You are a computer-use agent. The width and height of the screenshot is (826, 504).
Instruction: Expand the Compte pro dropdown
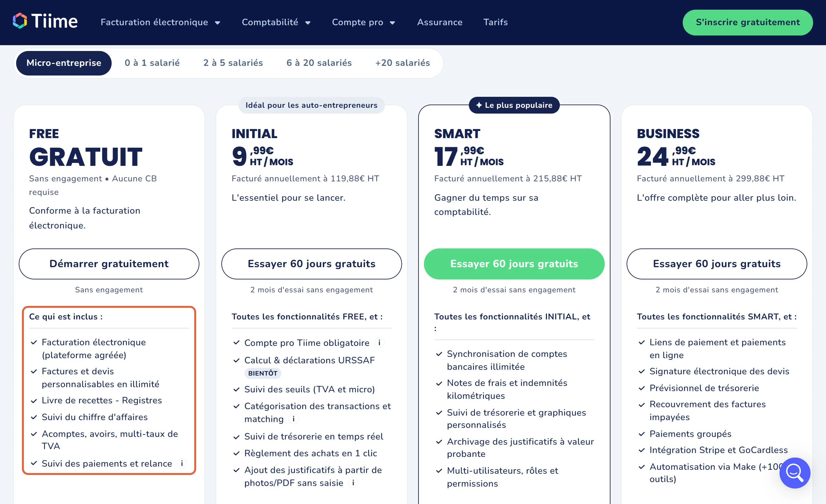click(363, 22)
